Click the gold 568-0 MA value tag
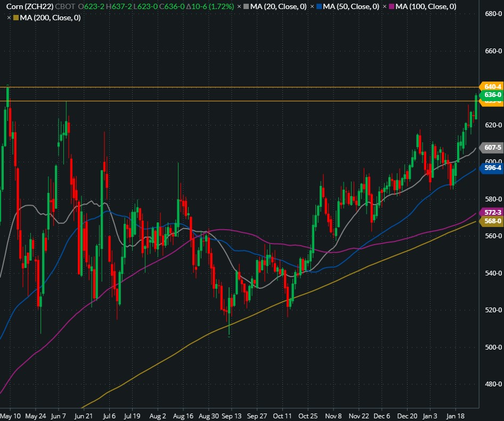This screenshot has height=421, width=504. (491, 221)
